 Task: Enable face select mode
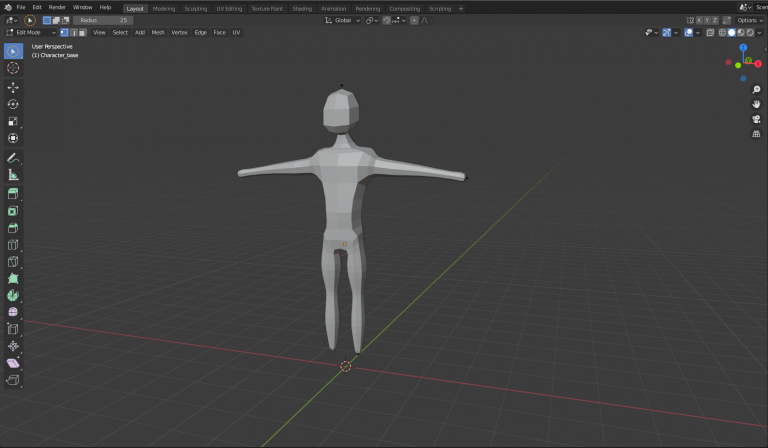[x=83, y=32]
